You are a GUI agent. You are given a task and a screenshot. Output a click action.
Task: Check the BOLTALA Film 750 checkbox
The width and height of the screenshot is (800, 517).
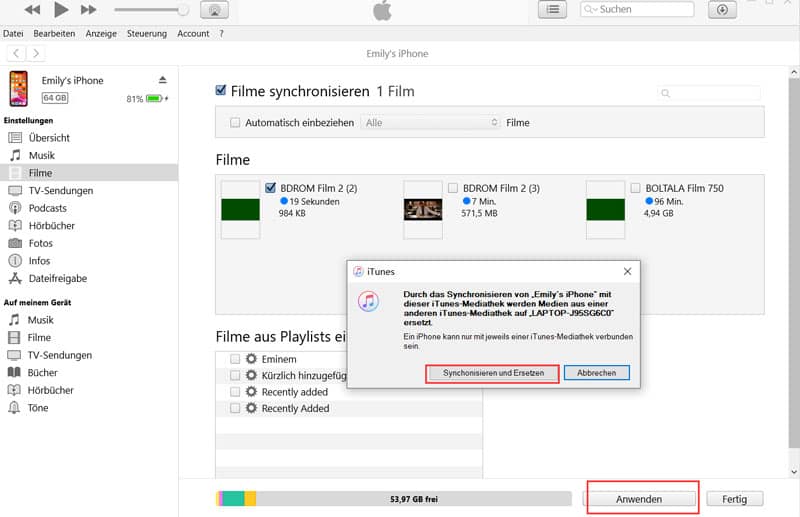[x=635, y=188]
